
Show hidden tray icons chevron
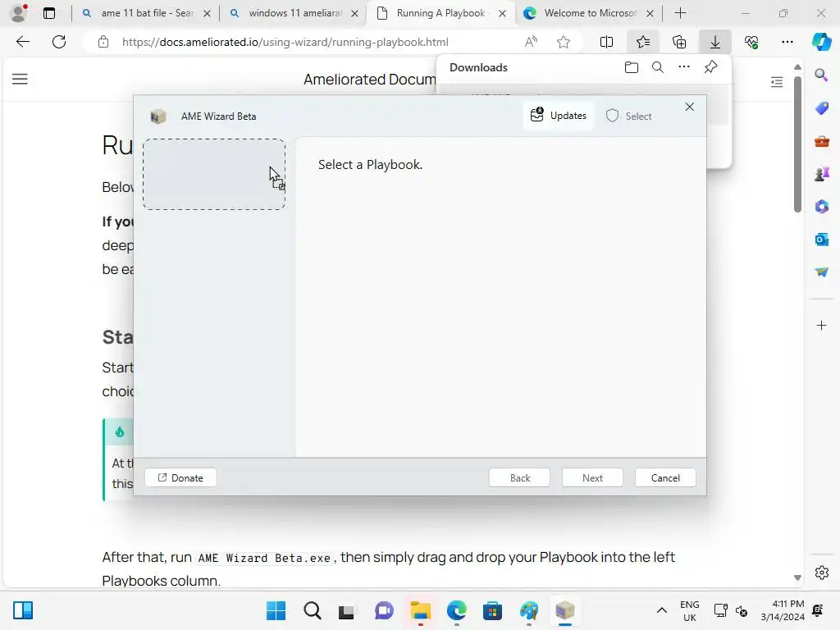click(x=662, y=610)
